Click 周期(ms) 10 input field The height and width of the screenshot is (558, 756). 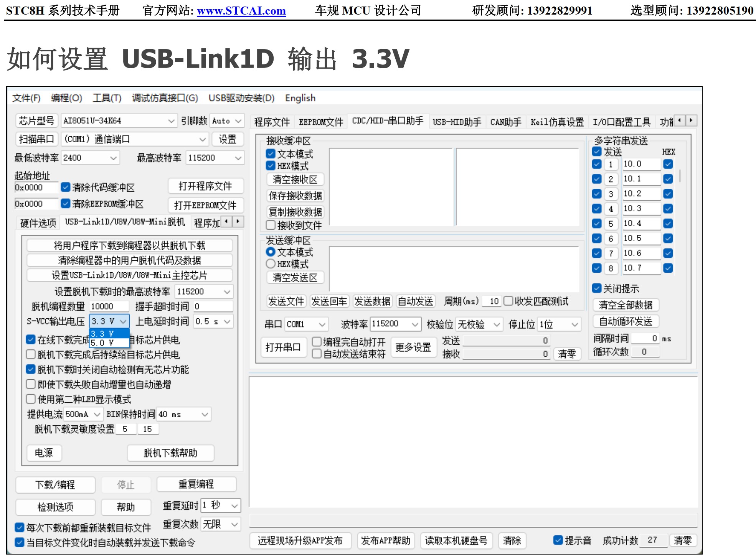point(491,301)
